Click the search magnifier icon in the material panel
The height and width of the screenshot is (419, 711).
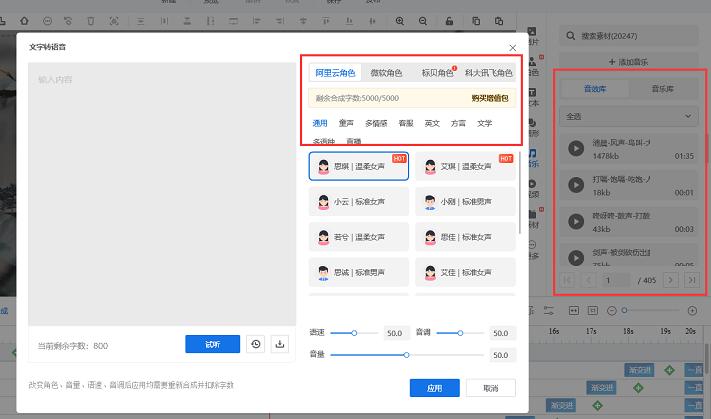tap(570, 36)
